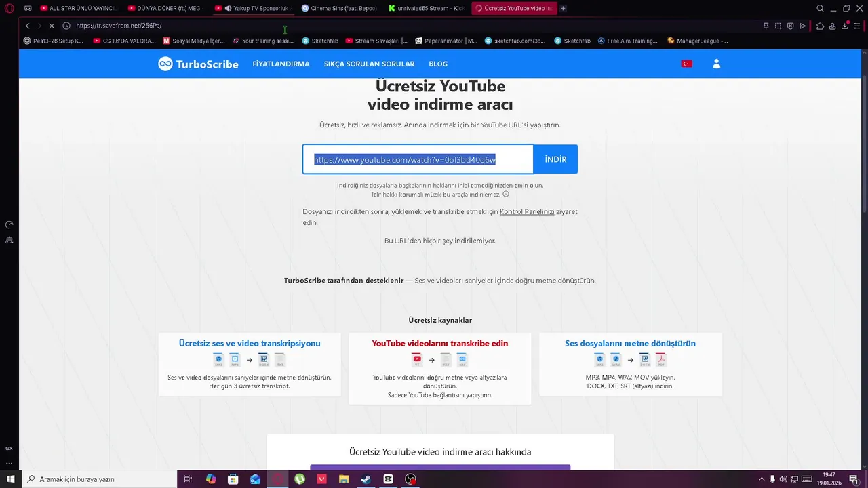The width and height of the screenshot is (868, 488).
Task: Switch to the unrivaled65 Stream Kick tab
Action: click(x=427, y=8)
